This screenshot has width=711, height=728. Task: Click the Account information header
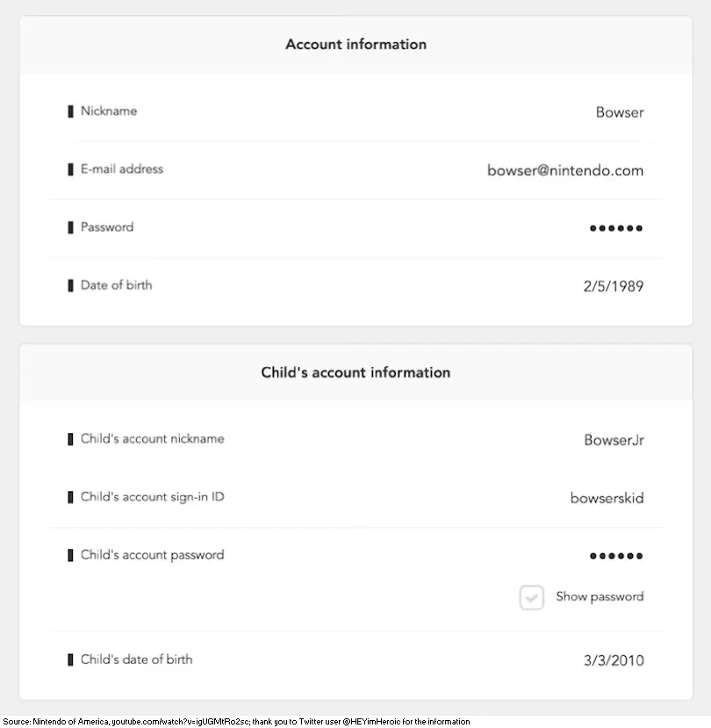coord(356,44)
